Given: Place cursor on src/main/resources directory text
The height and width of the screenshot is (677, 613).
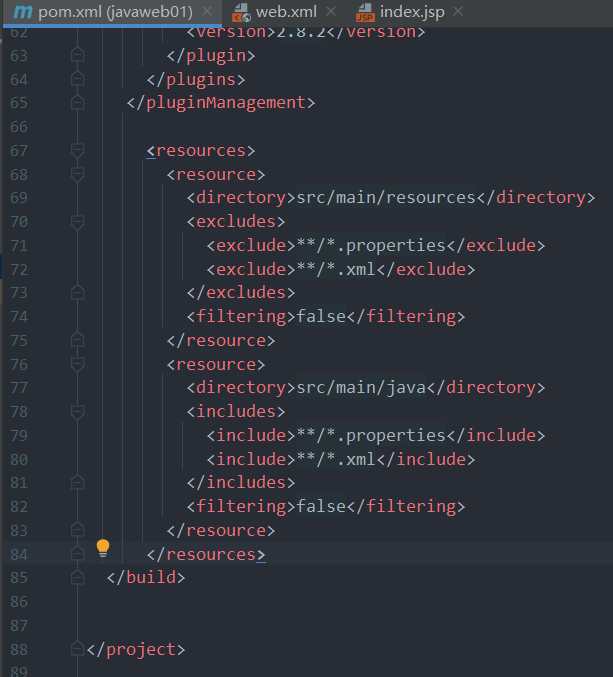Looking at the screenshot, I should pos(386,198).
